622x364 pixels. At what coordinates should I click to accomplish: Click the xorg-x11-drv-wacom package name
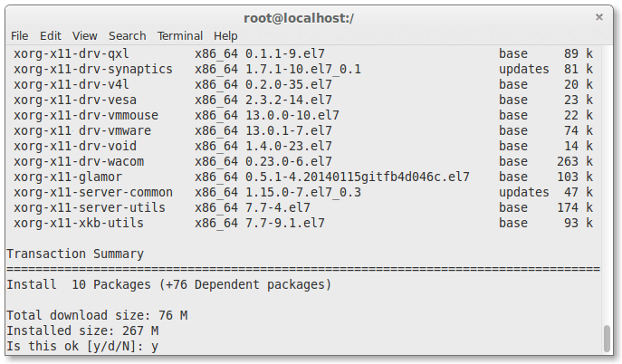[78, 161]
